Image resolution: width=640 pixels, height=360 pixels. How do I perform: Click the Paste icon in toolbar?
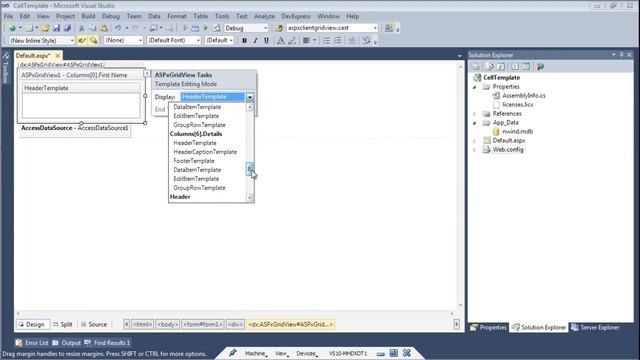point(104,28)
